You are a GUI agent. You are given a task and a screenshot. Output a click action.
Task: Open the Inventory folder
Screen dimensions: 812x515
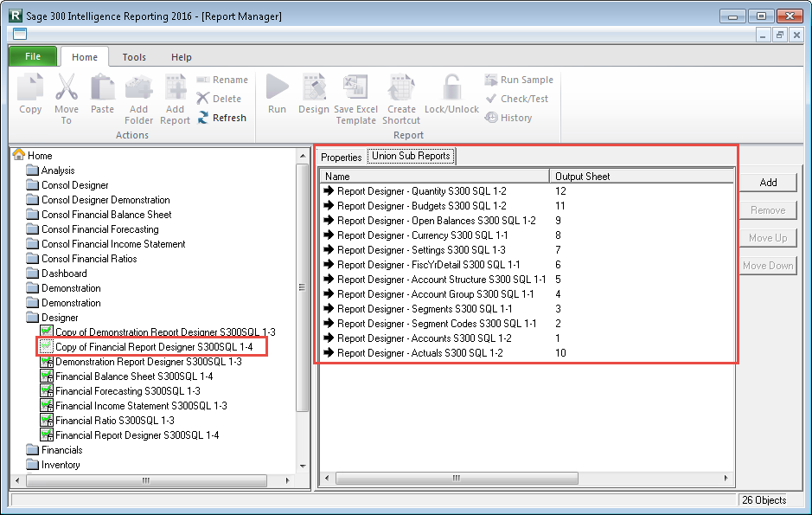(54, 465)
